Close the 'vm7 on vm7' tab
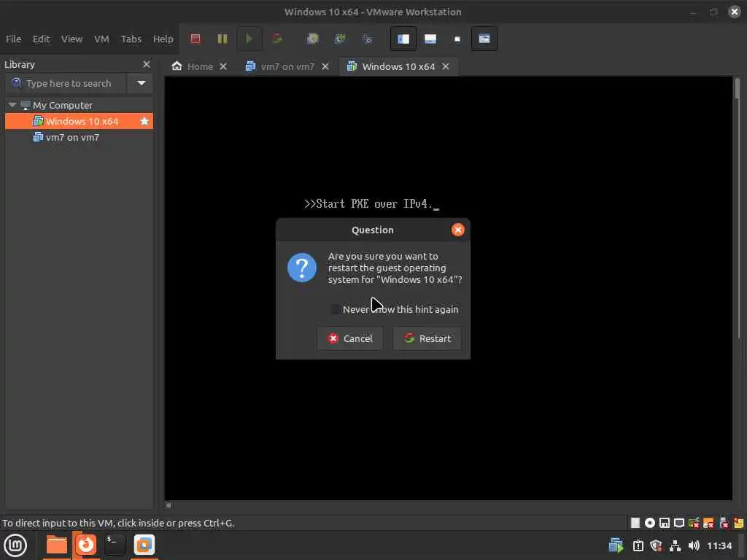 click(325, 66)
